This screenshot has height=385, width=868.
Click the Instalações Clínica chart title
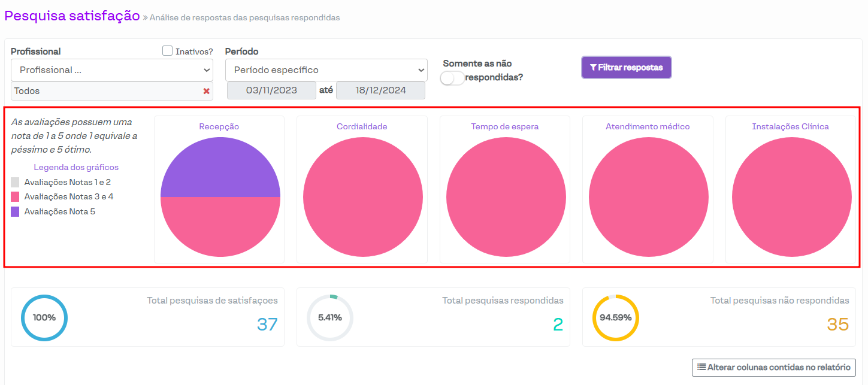(790, 126)
